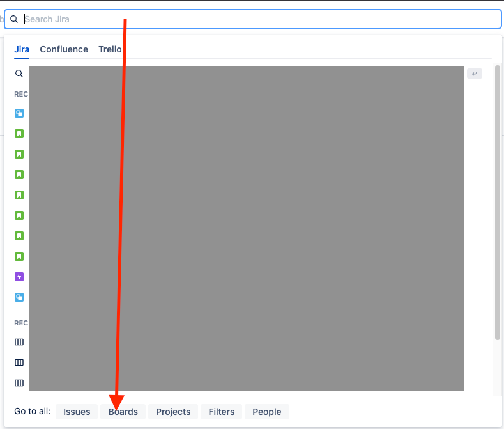Switch to the Trello tab

pyautogui.click(x=110, y=49)
